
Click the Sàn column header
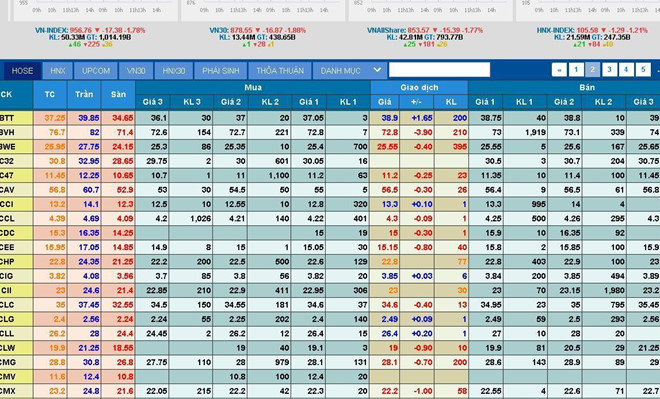(118, 95)
